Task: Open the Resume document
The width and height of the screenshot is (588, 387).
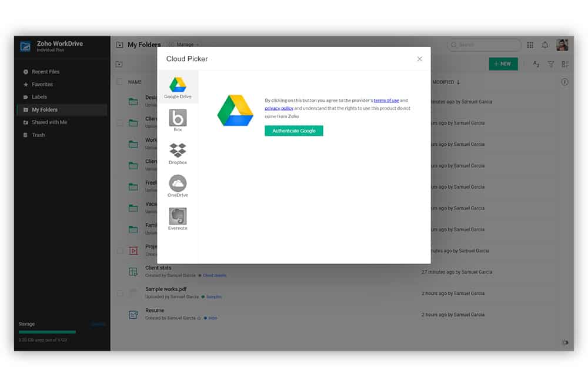Action: (x=155, y=311)
